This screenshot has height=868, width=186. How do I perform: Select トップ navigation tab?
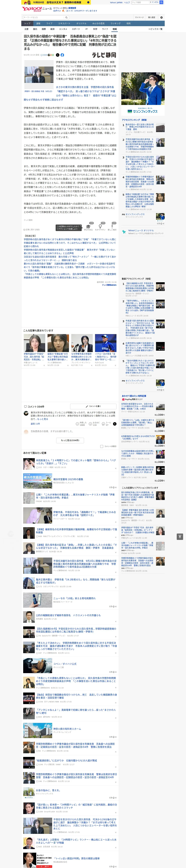[27, 23]
